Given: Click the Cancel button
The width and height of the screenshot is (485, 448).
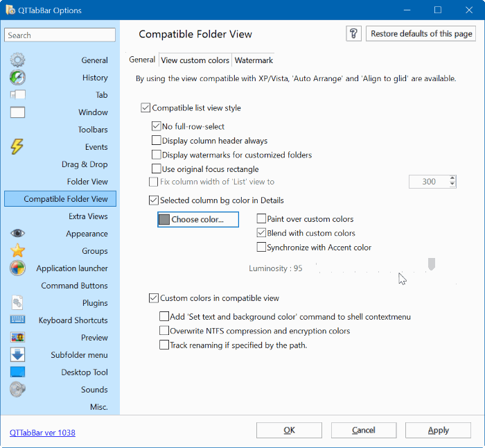Looking at the screenshot, I should (364, 430).
